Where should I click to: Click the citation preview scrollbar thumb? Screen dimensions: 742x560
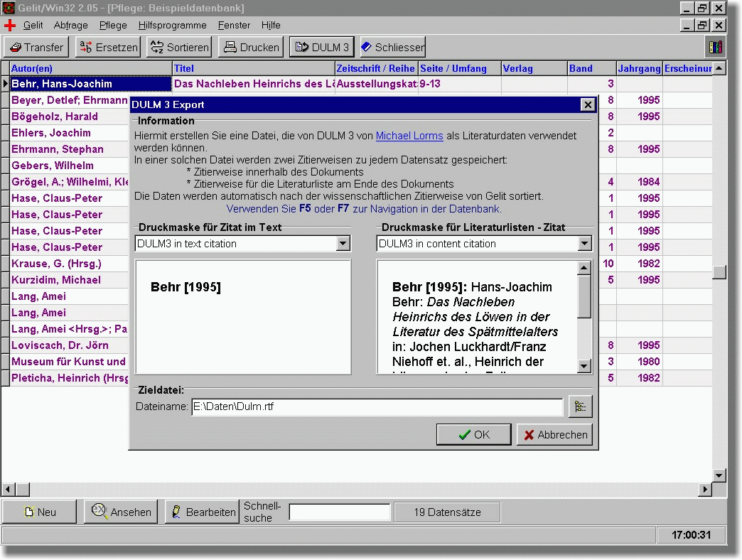[584, 296]
